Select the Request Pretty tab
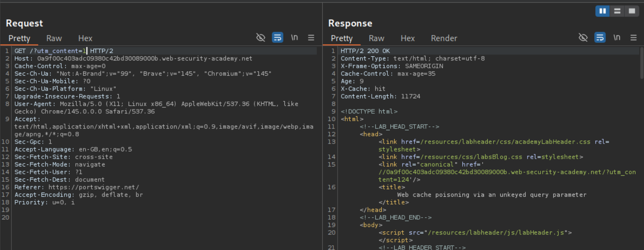The width and height of the screenshot is (644, 250). (19, 38)
